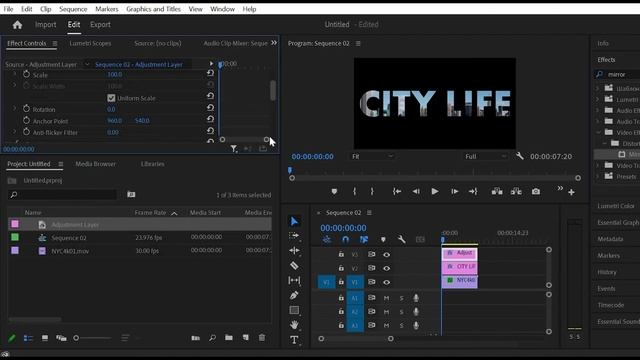Viewport: 640px width, 360px height.
Task: Expand the Lumetri Presets folder in Effects
Action: pyautogui.click(x=597, y=99)
